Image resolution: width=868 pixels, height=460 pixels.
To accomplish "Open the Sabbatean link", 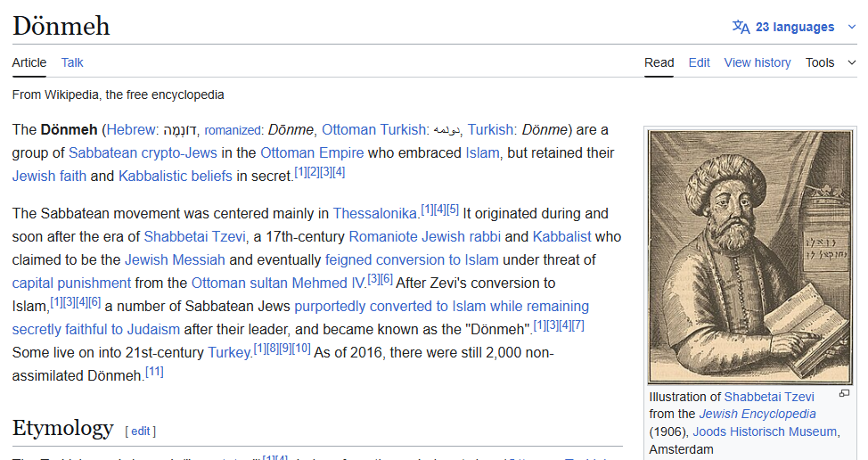I will tap(102, 152).
